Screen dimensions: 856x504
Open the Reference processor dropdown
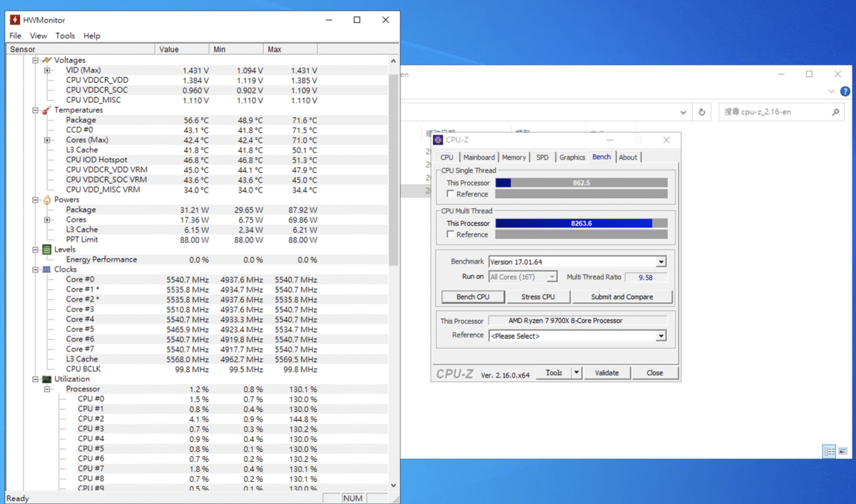661,336
